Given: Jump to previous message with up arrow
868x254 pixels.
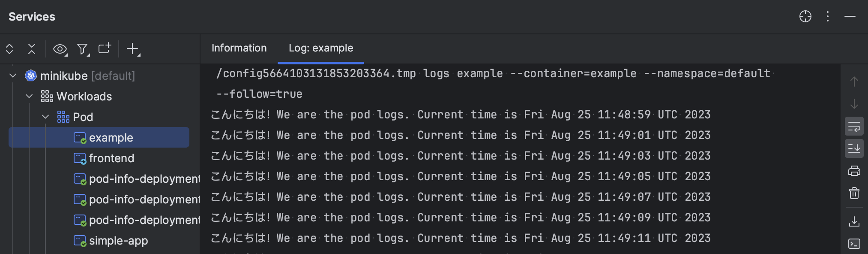Looking at the screenshot, I should [x=854, y=81].
